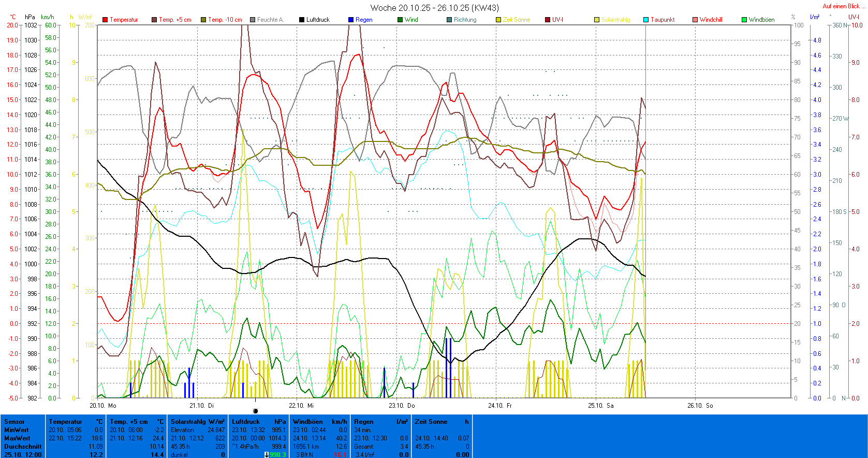Click the 23.10. Do date marker
This screenshot has width=868, height=458.
pos(402,406)
